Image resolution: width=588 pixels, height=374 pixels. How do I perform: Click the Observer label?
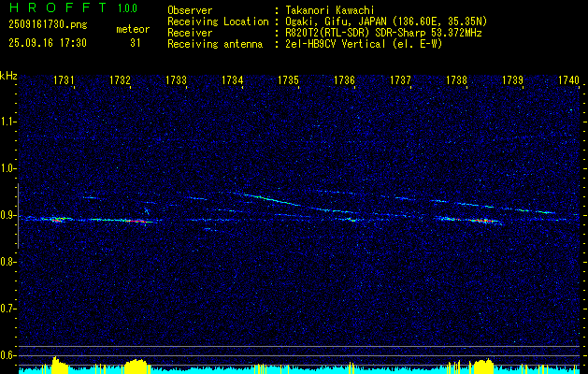tap(190, 10)
